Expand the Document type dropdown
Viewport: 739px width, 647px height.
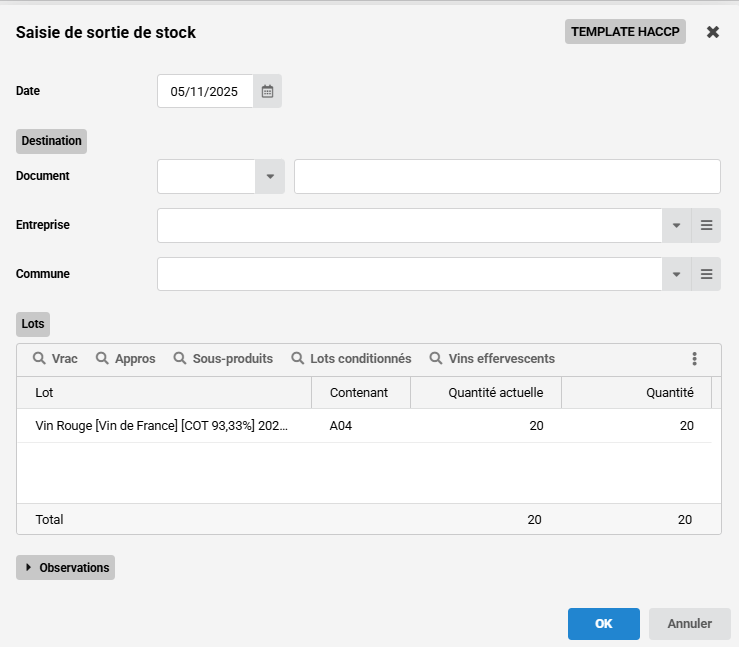269,177
